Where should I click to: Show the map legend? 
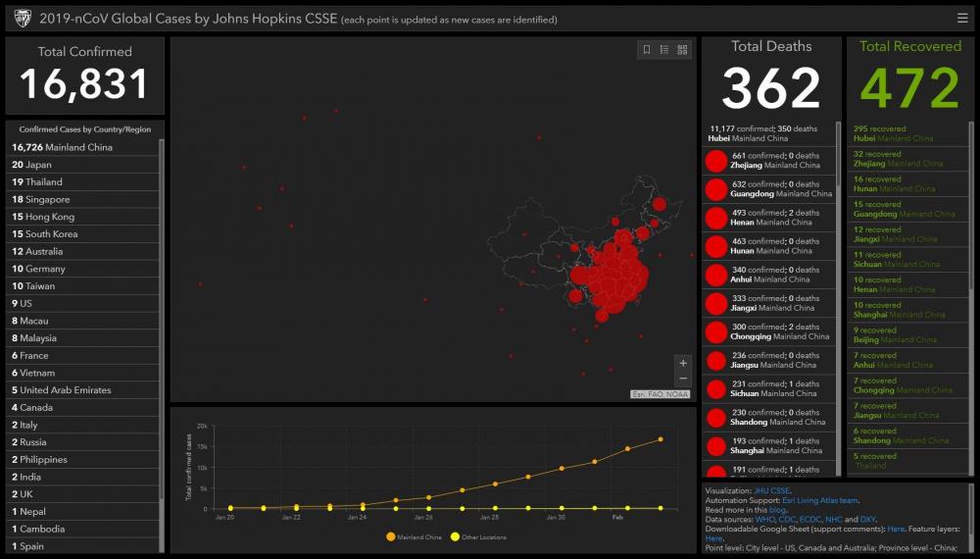click(x=664, y=50)
